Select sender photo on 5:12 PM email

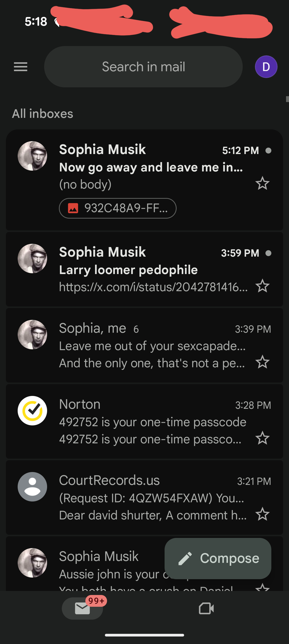coord(32,156)
